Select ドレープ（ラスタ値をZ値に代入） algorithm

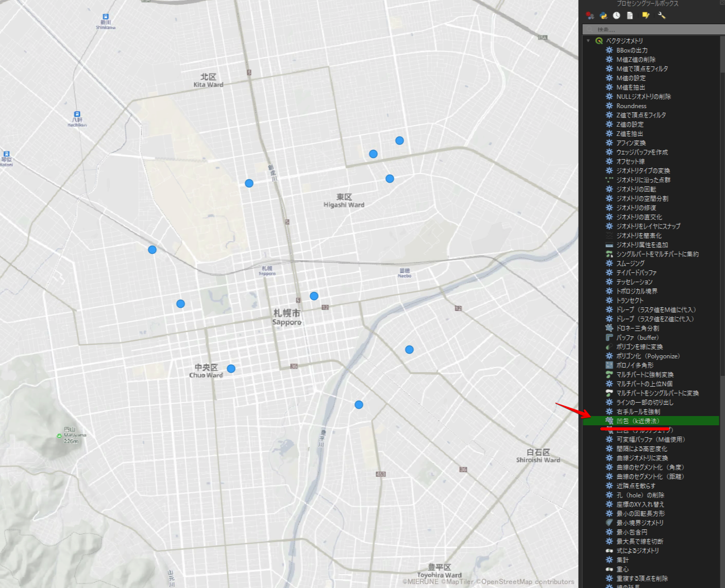655,319
